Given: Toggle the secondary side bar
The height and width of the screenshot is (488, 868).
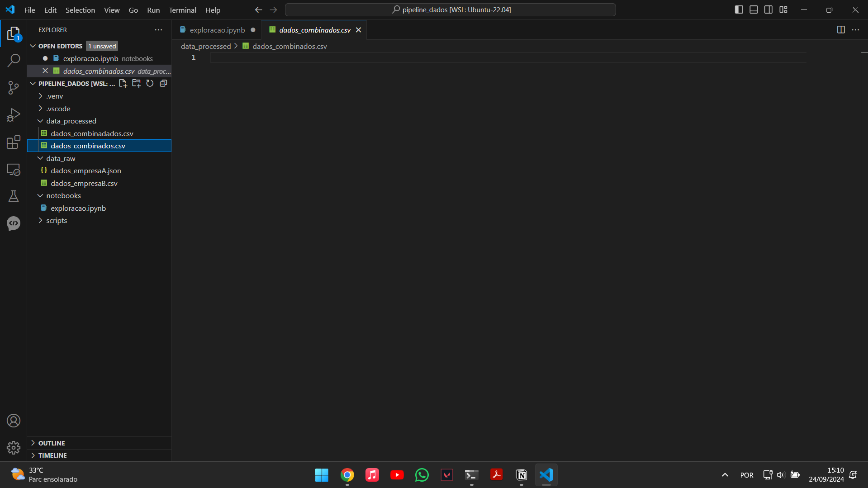Looking at the screenshot, I should 768,9.
